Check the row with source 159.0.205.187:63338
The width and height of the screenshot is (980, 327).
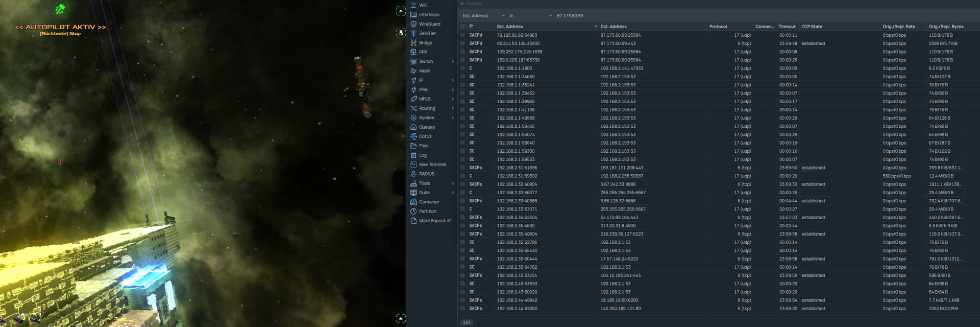[x=462, y=60]
